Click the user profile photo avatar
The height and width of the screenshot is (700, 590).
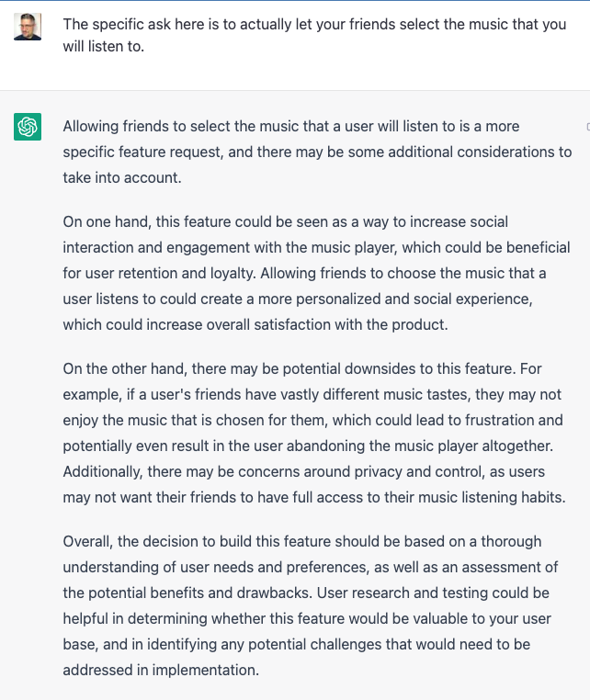click(28, 27)
